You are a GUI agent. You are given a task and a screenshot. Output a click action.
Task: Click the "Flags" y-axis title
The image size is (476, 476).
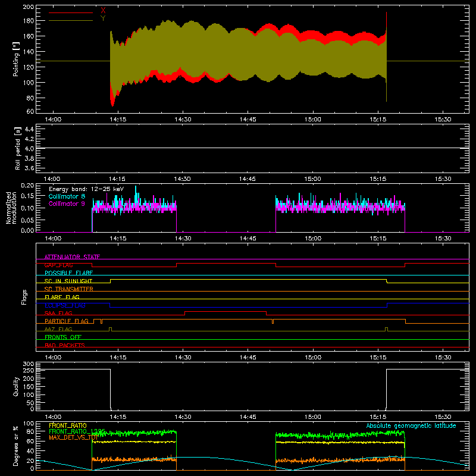pyautogui.click(x=24, y=297)
